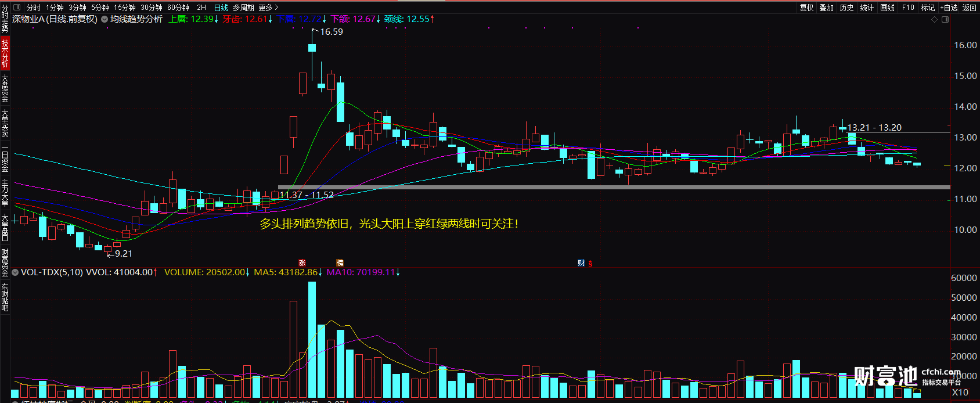Click the stock title 深物业A(日线.前复权)
The image size is (980, 403).
55,19
